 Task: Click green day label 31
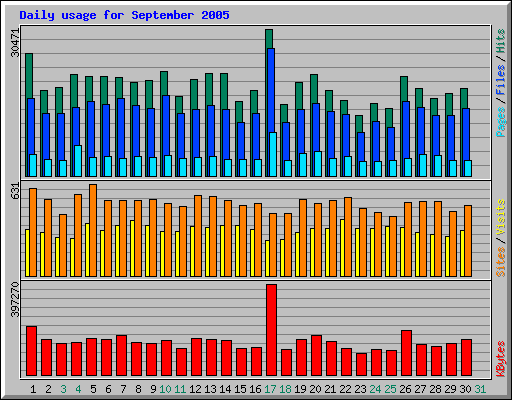pyautogui.click(x=480, y=389)
